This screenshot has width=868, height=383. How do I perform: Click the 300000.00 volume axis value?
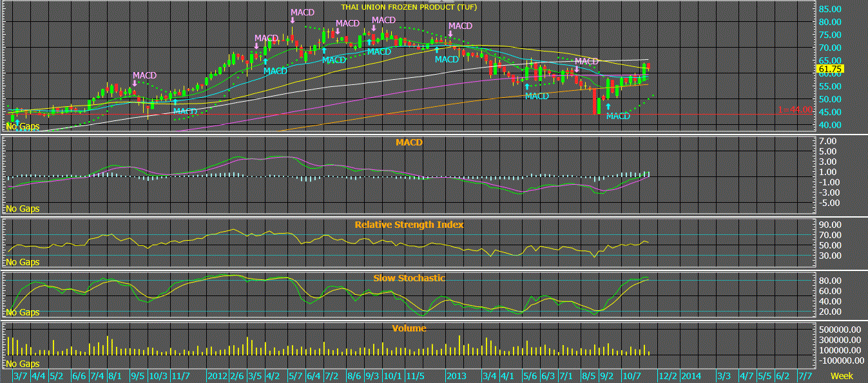(840, 340)
